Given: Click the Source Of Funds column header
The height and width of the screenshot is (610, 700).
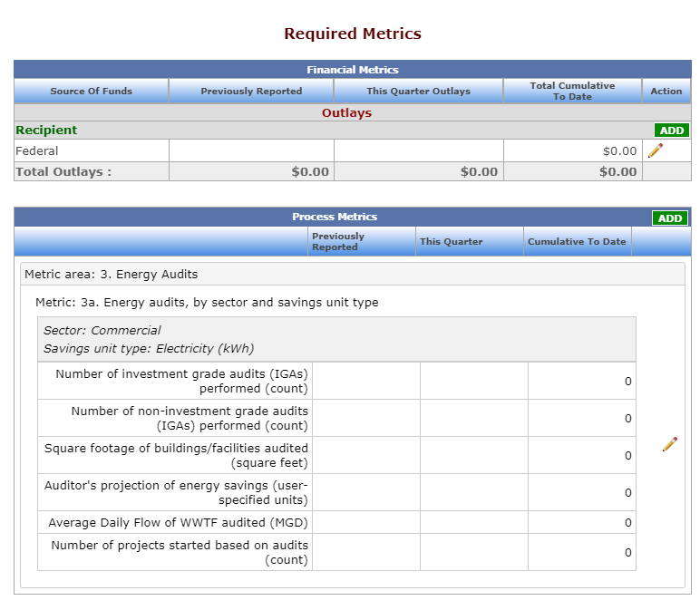Looking at the screenshot, I should click(x=91, y=91).
